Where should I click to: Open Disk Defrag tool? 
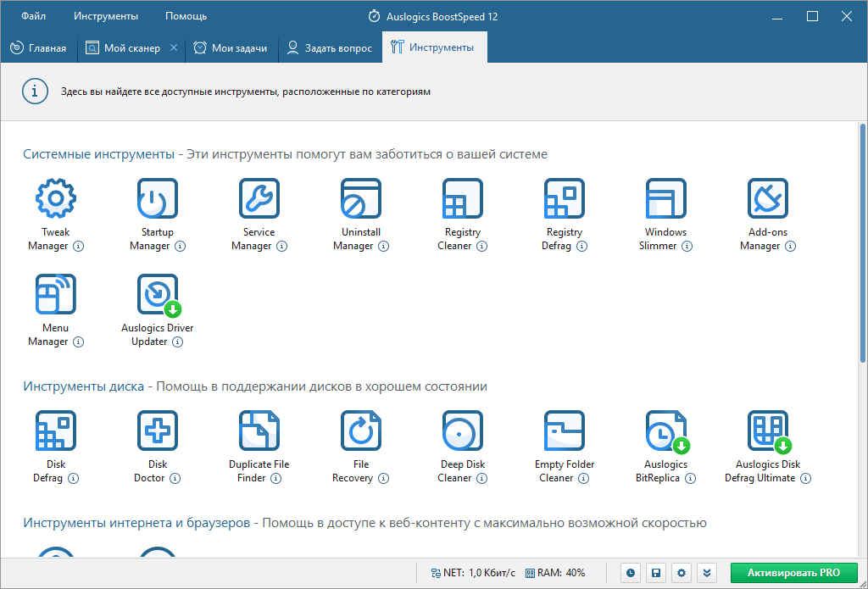click(55, 431)
